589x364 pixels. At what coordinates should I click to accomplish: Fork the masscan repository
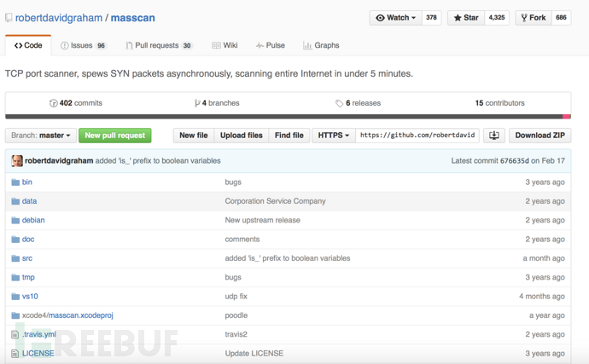(x=534, y=18)
